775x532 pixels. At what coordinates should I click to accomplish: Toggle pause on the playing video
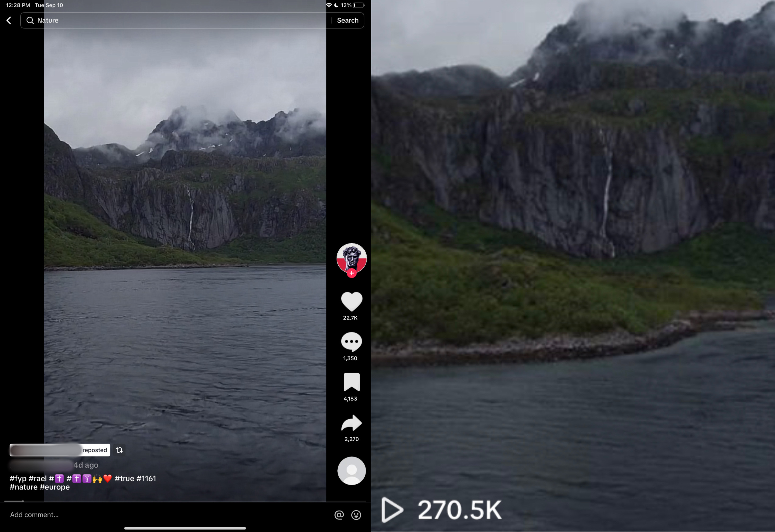click(185, 233)
